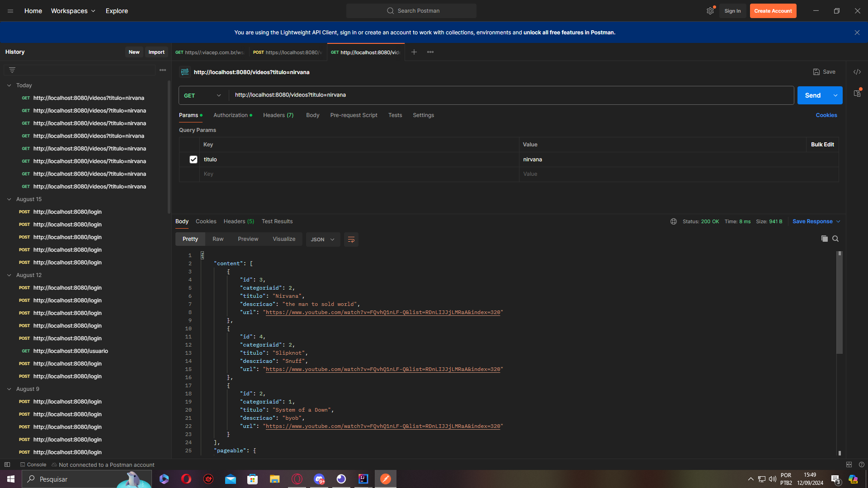Click the Cookies response tab
Viewport: 868px width, 488px height.
[x=206, y=221]
